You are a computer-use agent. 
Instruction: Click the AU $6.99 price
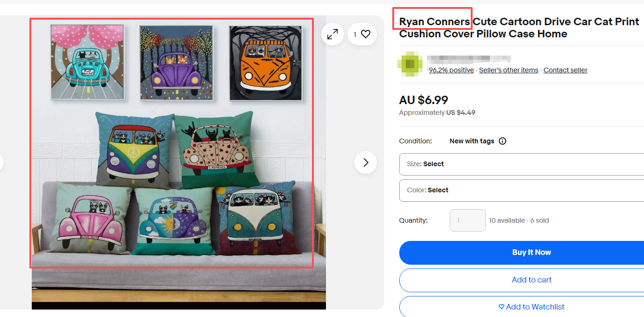pyautogui.click(x=424, y=100)
